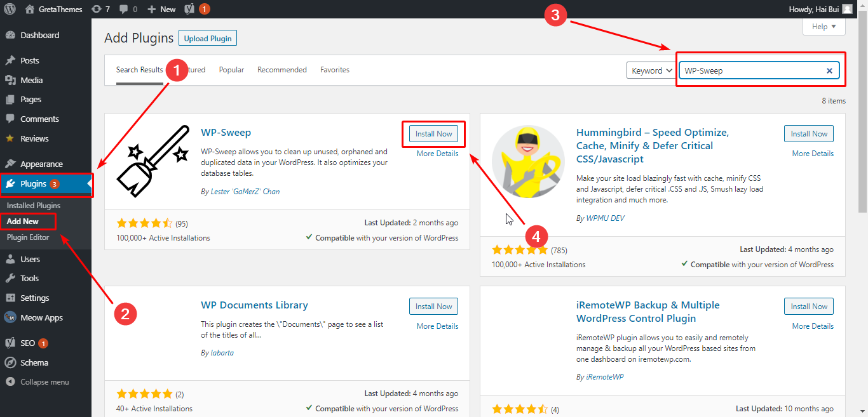Install the WP-Sweep plugin
This screenshot has width=868, height=417.
(433, 133)
